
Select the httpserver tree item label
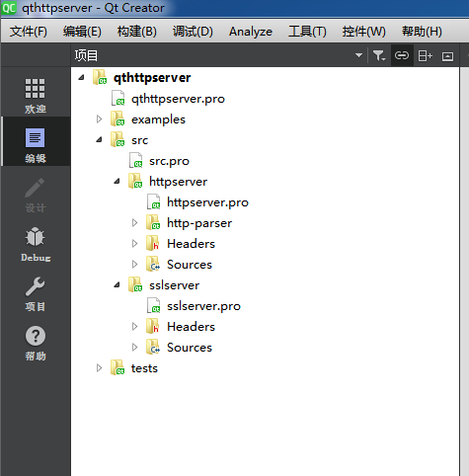(x=178, y=182)
